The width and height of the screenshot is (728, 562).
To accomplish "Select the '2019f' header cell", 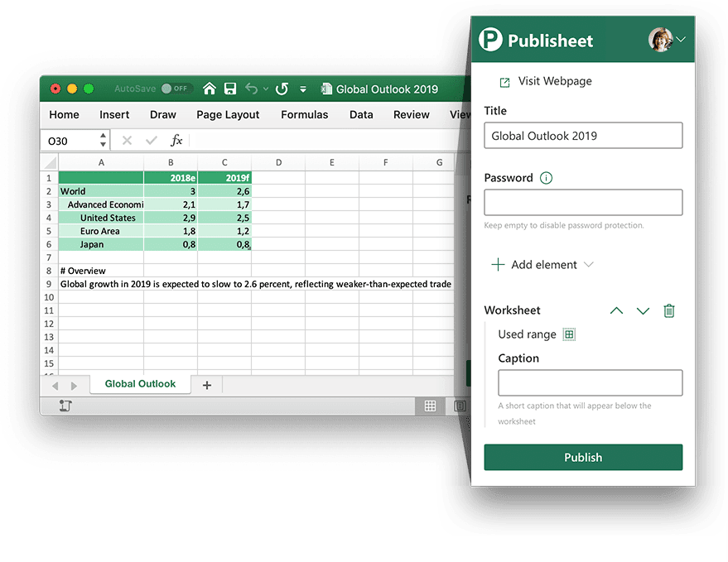I will 224,178.
